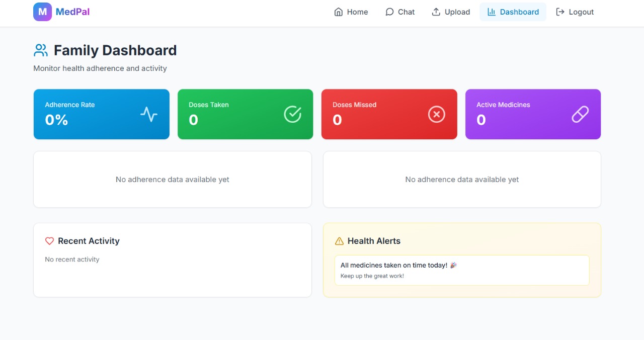644x340 pixels.
Task: Click the pulse icon in Adherence Rate card
Action: pos(149,114)
